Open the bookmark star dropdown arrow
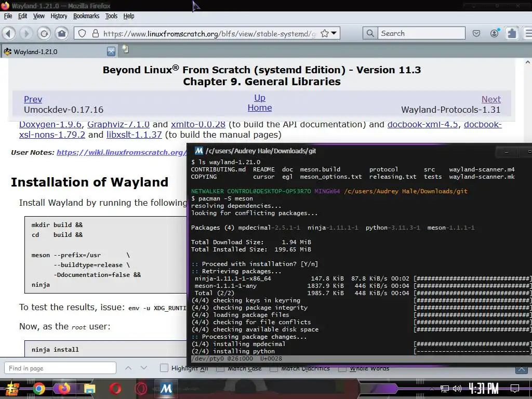This screenshot has height=399, width=532. 334,33
